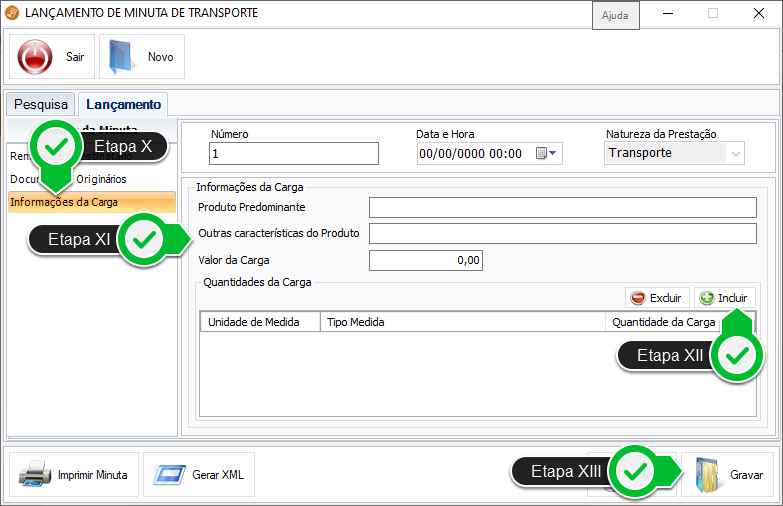Click the Novo blue document icon

120,57
